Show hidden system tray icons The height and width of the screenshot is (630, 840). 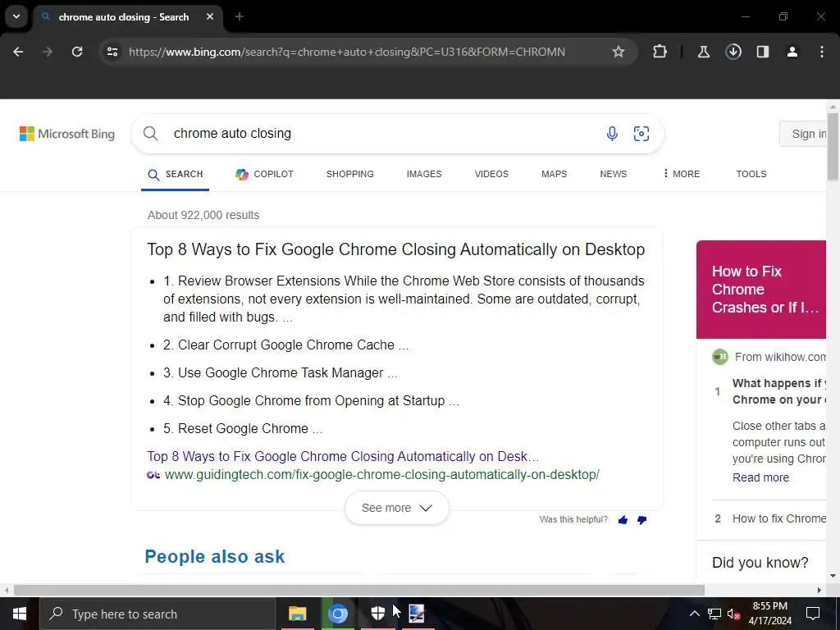tap(694, 614)
